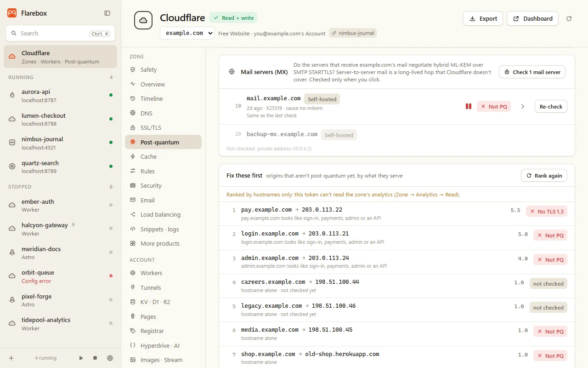
Task: Open the Safety section
Action: coord(163,69)
